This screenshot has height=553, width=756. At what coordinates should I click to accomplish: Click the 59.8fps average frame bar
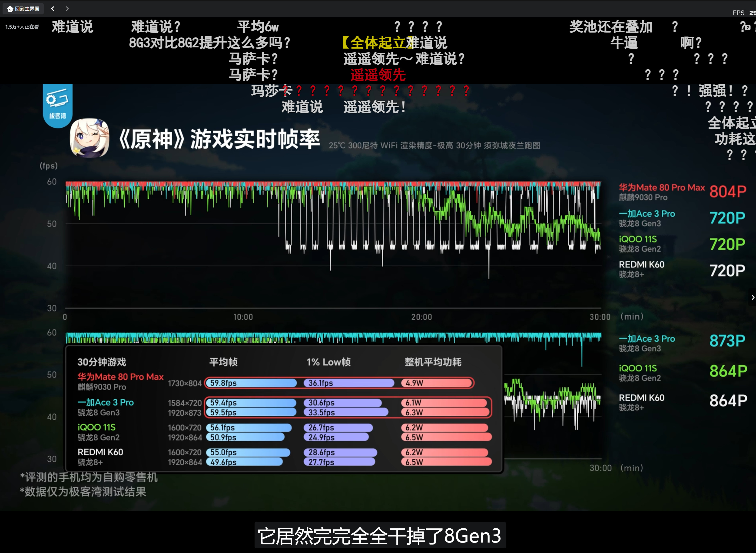pyautogui.click(x=251, y=383)
